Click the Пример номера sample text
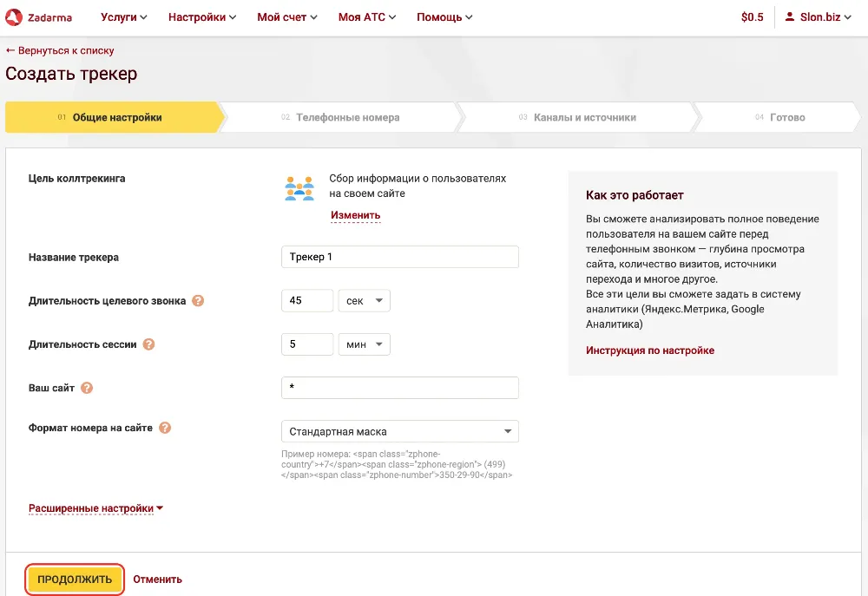The height and width of the screenshot is (596, 868). 397,464
